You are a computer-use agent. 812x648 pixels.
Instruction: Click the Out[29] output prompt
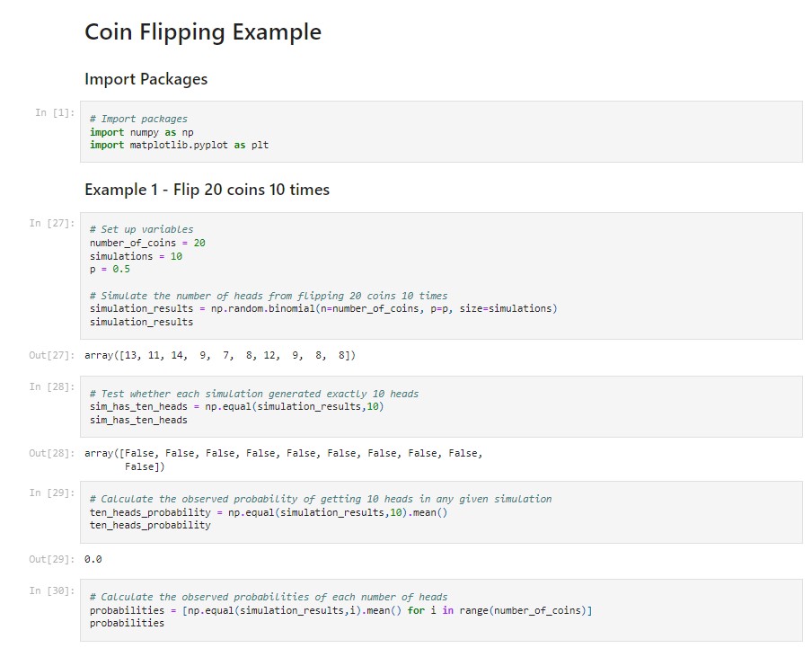pos(51,559)
